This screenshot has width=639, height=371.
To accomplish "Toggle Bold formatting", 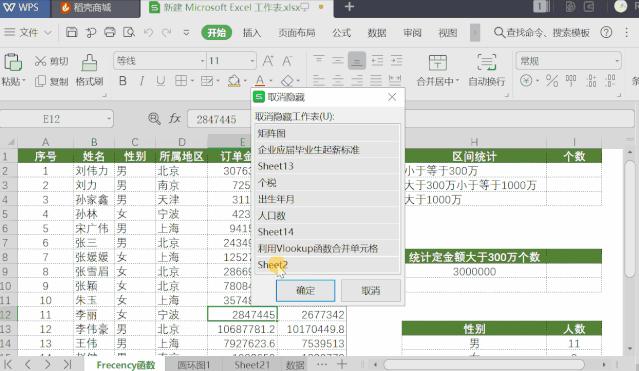I will click(123, 81).
